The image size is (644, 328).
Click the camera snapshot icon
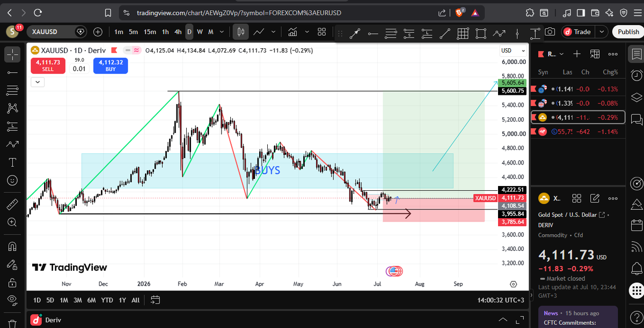click(550, 32)
